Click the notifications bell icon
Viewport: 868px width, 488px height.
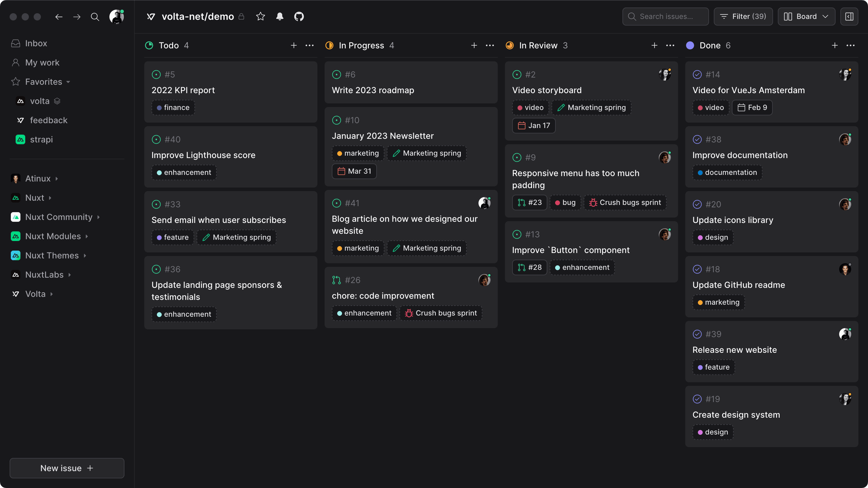(280, 17)
